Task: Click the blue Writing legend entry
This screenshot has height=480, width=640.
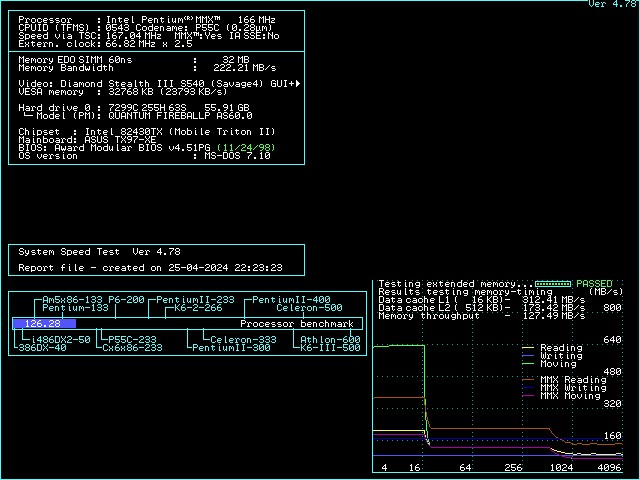Action: click(x=560, y=356)
